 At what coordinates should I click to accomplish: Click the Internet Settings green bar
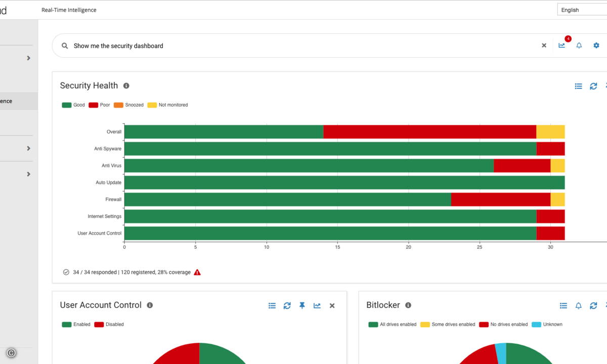click(330, 216)
